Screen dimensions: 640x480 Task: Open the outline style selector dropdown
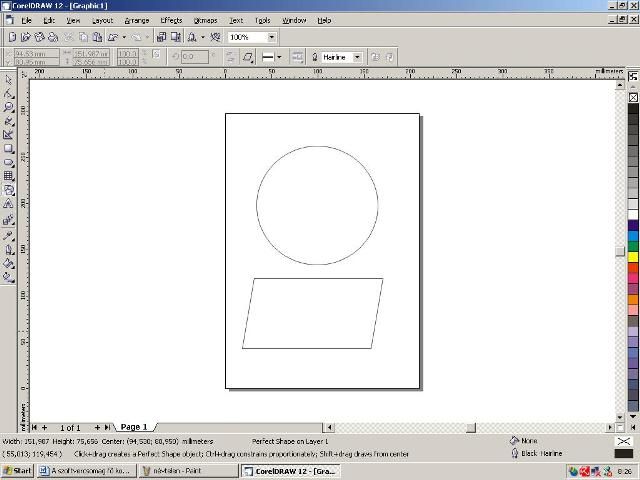point(279,57)
